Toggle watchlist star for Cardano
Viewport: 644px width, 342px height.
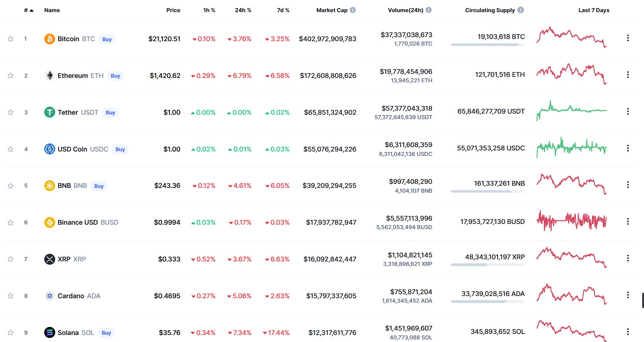11,296
